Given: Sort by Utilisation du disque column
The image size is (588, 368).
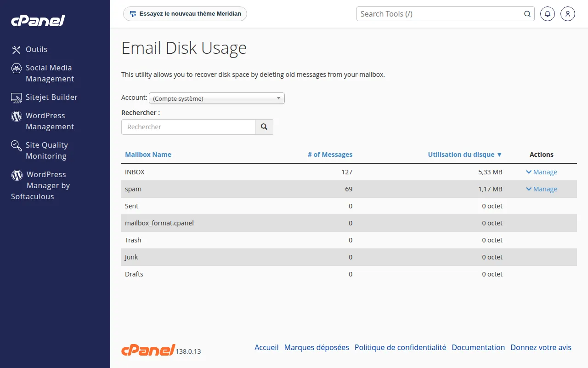Looking at the screenshot, I should [x=465, y=155].
